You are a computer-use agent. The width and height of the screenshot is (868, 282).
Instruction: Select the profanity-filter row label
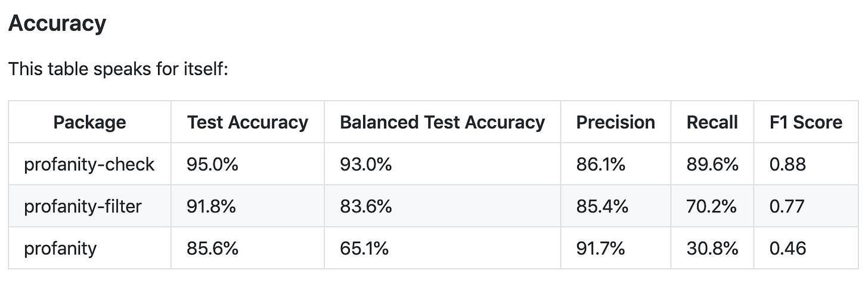(x=83, y=206)
